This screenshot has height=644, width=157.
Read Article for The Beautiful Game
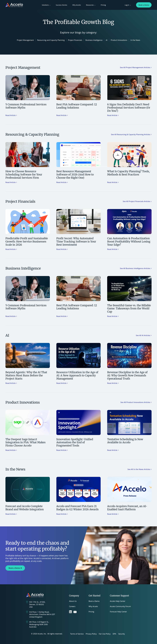pos(113,316)
